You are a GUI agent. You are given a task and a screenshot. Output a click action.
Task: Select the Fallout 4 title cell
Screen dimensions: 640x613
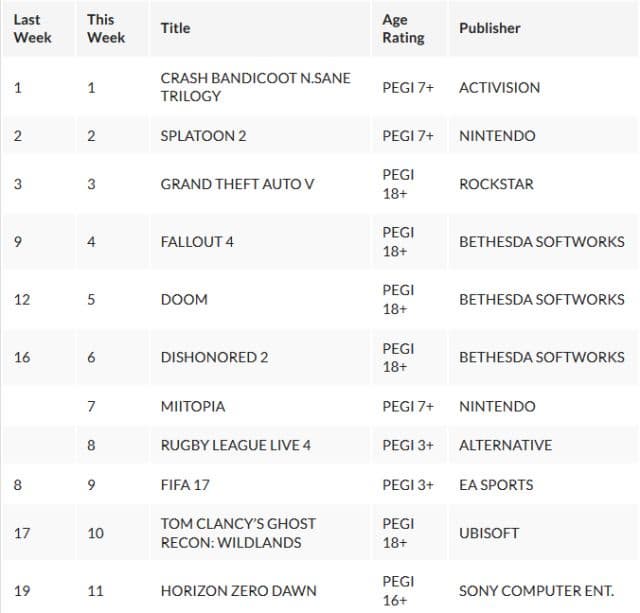197,242
